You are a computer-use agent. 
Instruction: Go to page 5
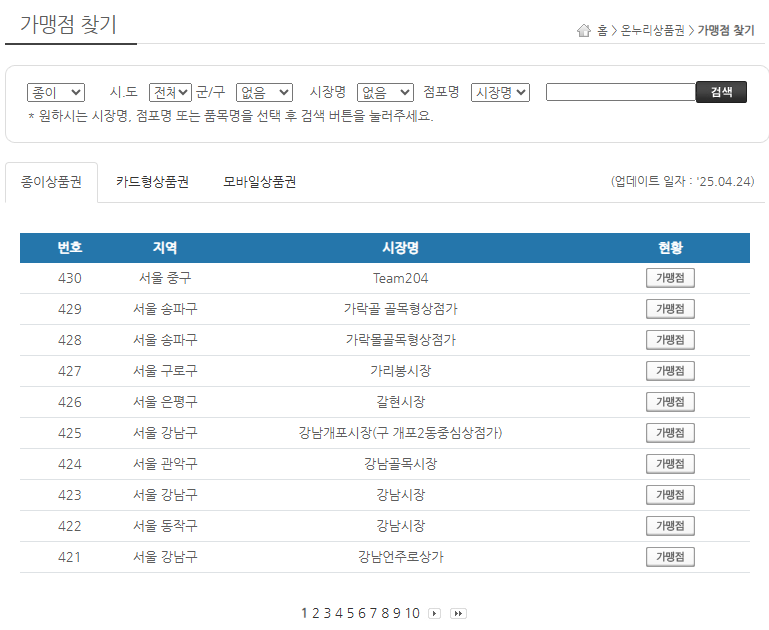pos(350,613)
